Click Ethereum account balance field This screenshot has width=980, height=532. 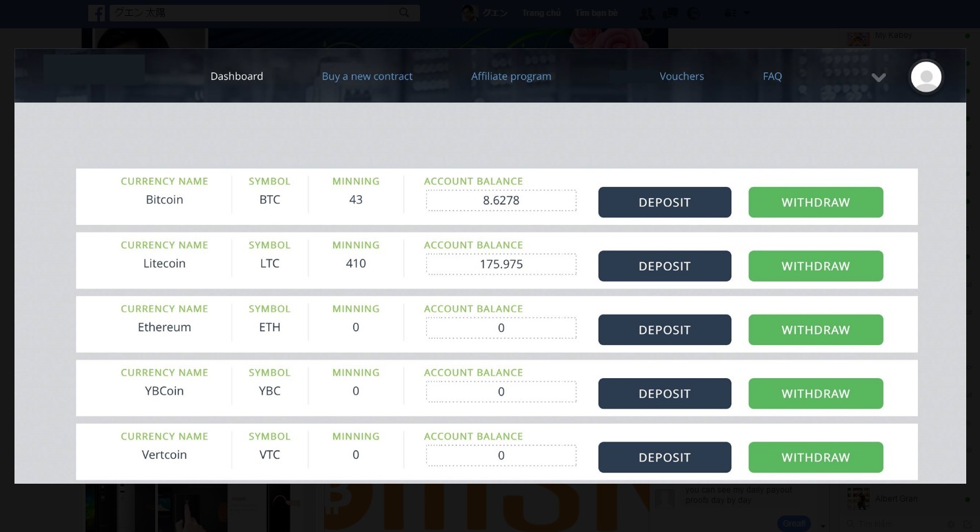(501, 328)
